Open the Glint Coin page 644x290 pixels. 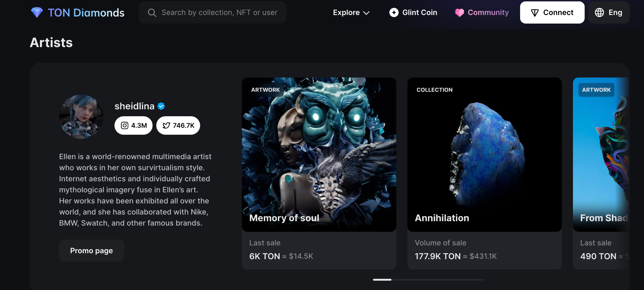pos(419,13)
